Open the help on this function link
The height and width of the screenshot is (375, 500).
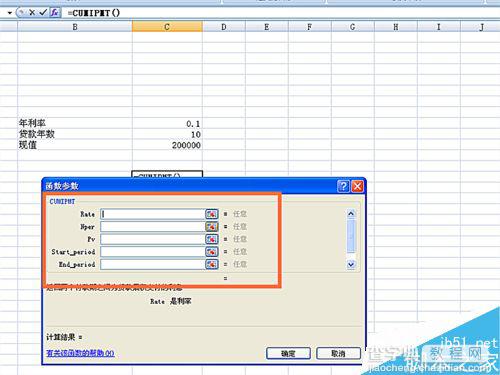(x=80, y=353)
